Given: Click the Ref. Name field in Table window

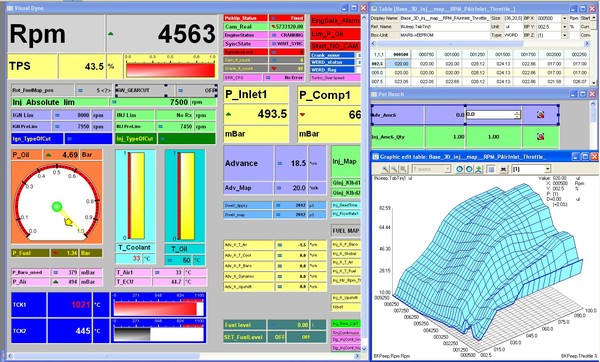Looking at the screenshot, I should point(445,27).
